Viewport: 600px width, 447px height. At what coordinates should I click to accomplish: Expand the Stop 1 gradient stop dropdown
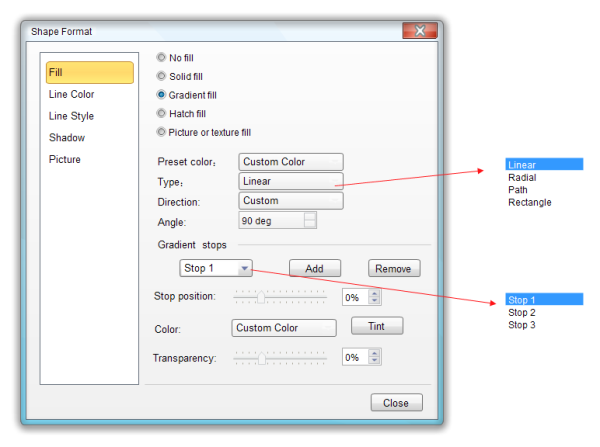coord(244,268)
